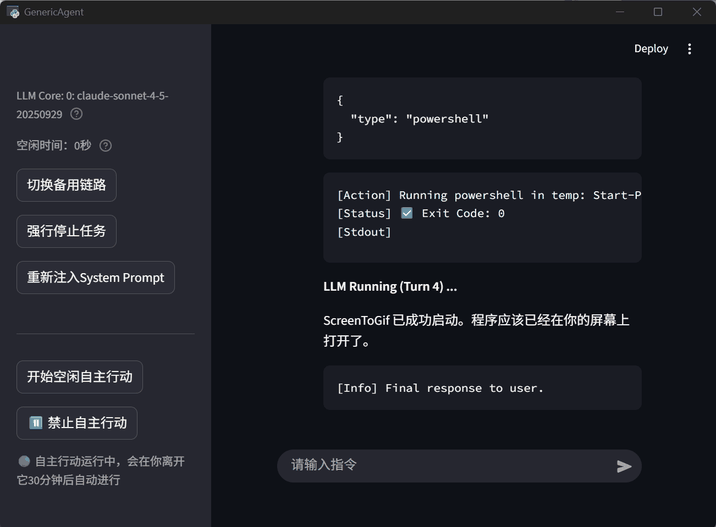Click the LLM Core claude-sonnet label
716x527 pixels.
click(92, 105)
